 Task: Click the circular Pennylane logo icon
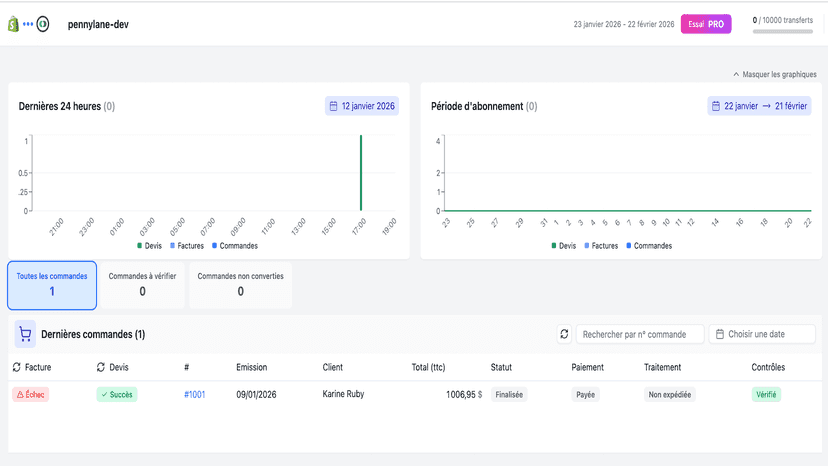tap(43, 24)
